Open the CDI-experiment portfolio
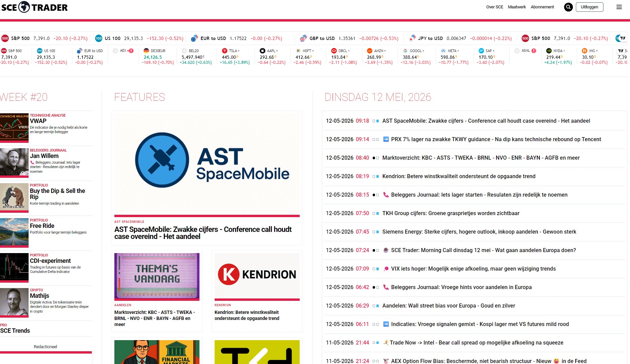 coord(50,261)
